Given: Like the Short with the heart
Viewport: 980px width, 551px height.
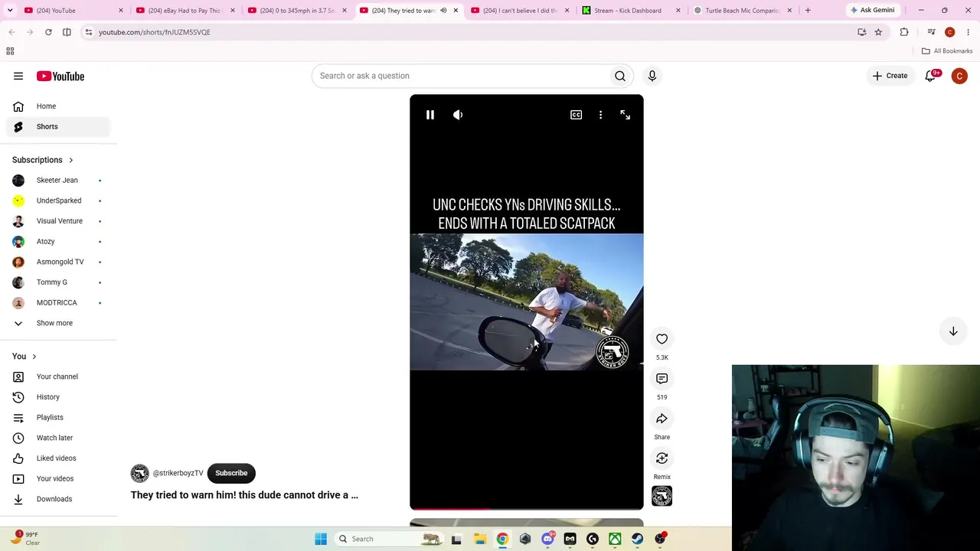Looking at the screenshot, I should [x=662, y=339].
